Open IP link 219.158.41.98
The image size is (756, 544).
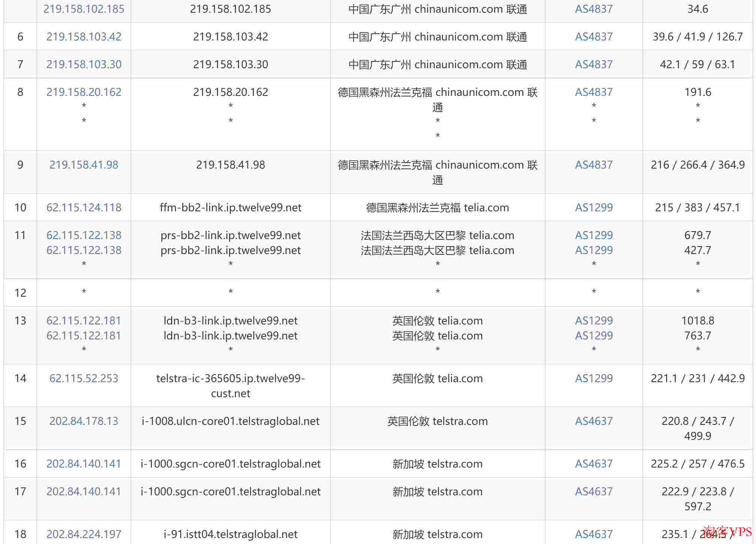84,165
